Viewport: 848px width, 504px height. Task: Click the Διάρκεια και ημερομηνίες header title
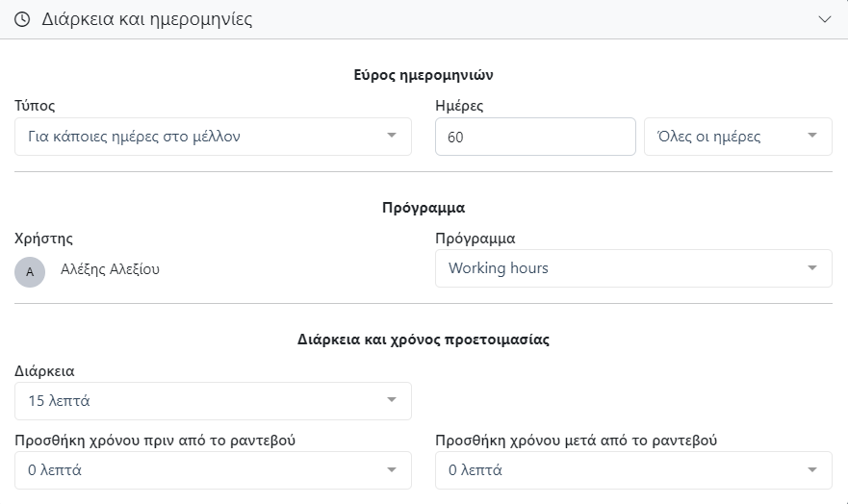point(147,19)
